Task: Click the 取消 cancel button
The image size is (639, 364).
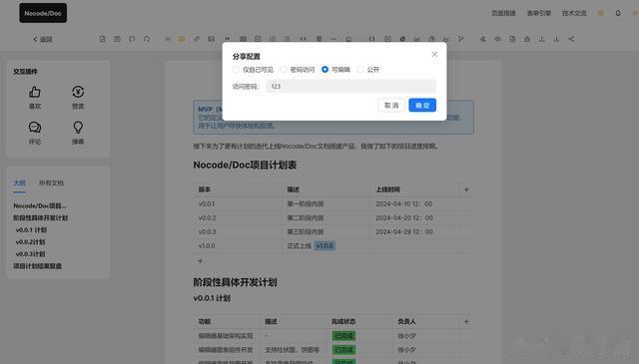Action: pyautogui.click(x=391, y=106)
